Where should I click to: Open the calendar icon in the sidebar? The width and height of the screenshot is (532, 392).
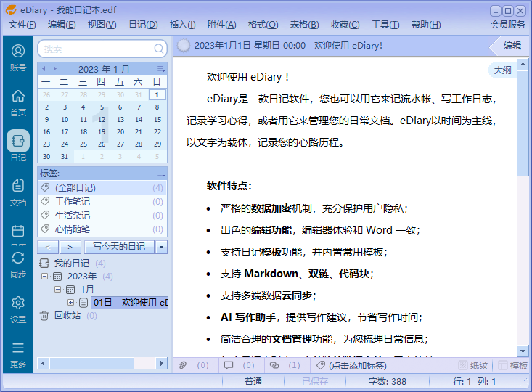[18, 231]
